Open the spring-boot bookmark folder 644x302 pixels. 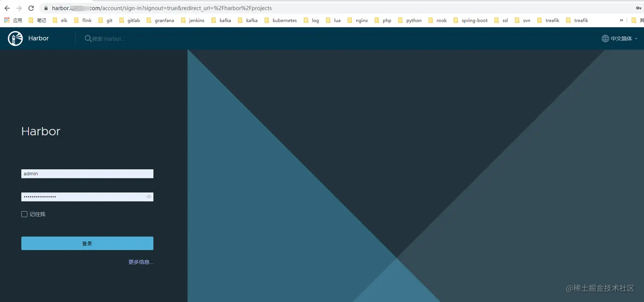click(470, 20)
